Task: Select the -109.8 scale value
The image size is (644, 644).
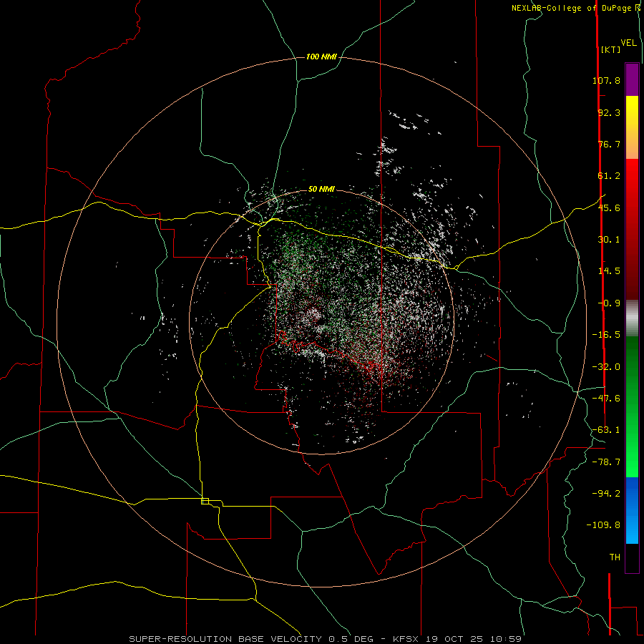Action: point(604,525)
